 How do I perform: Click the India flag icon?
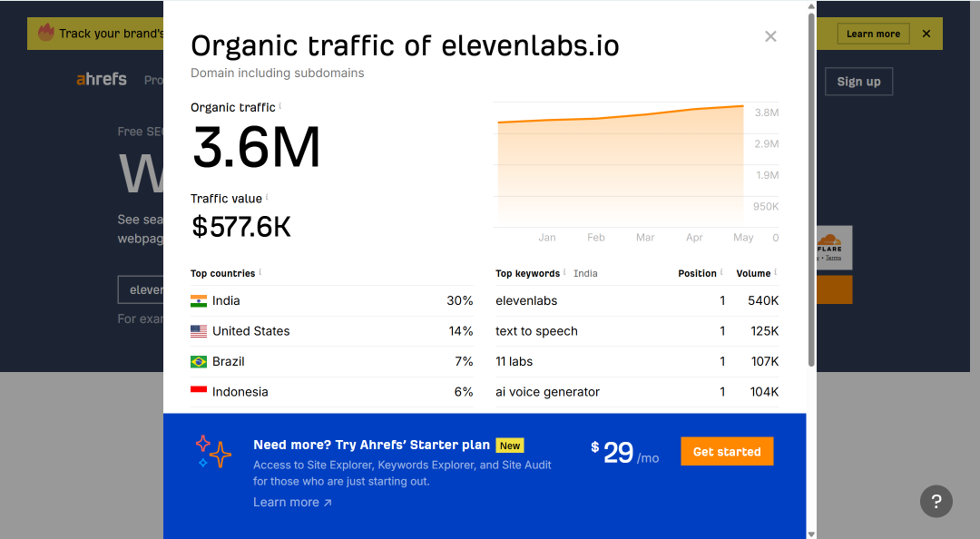click(x=199, y=300)
